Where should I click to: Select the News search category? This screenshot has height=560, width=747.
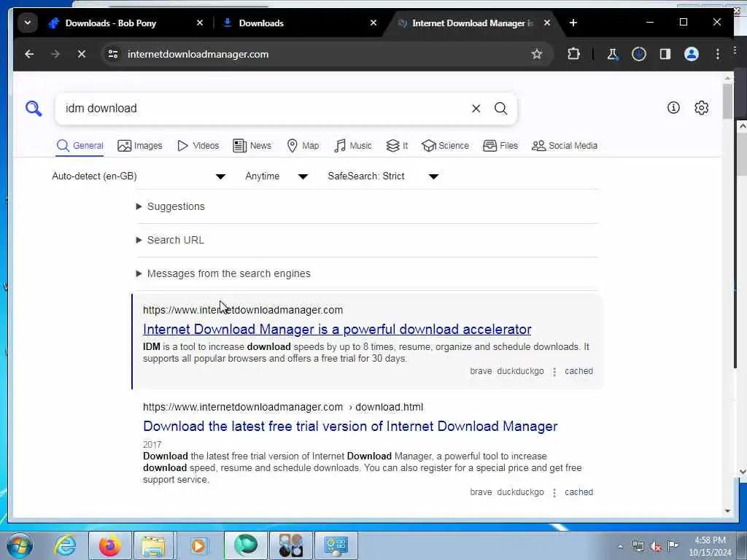click(252, 146)
